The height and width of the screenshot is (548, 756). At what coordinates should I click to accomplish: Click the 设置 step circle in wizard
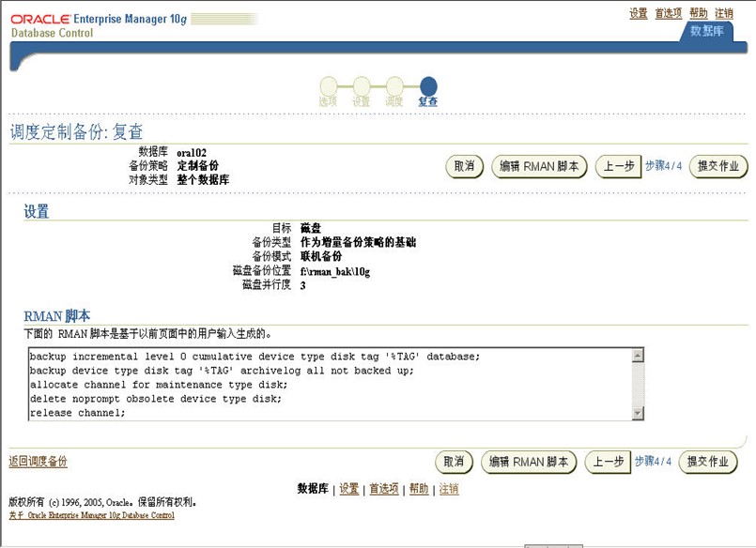[x=362, y=86]
